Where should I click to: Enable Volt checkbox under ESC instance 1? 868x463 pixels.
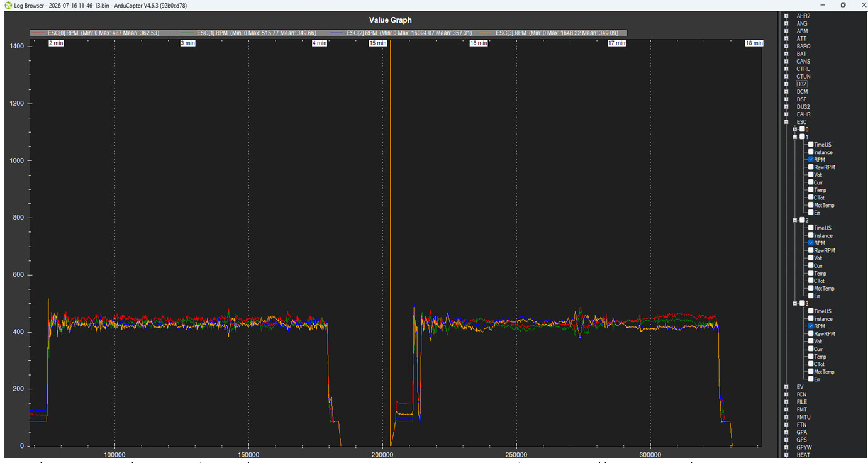pos(811,175)
